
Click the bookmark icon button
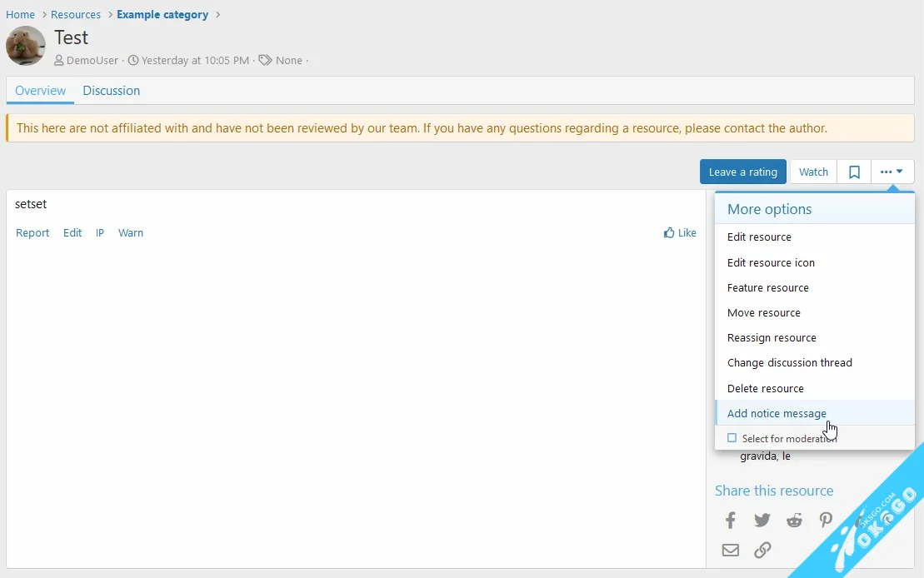[x=854, y=172]
